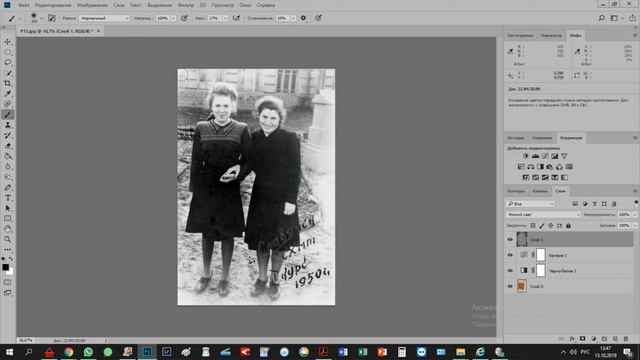The width and height of the screenshot is (640, 360).
Task: Add a Levels adjustment
Action: 536,156
